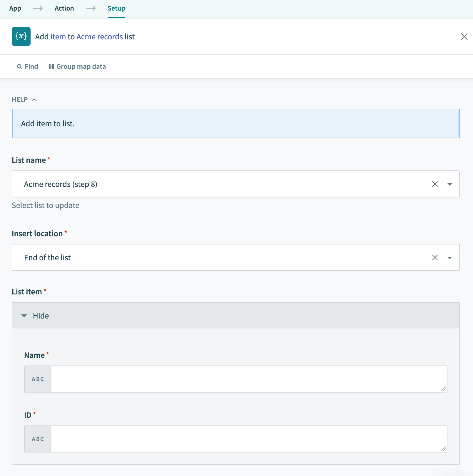
Task: Open the List name dropdown arrow
Action: 449,184
